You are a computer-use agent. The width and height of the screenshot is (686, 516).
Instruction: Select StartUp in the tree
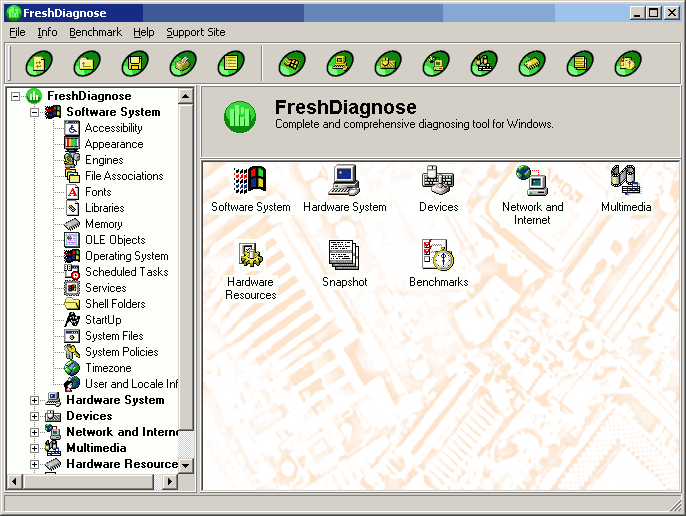pyautogui.click(x=103, y=320)
